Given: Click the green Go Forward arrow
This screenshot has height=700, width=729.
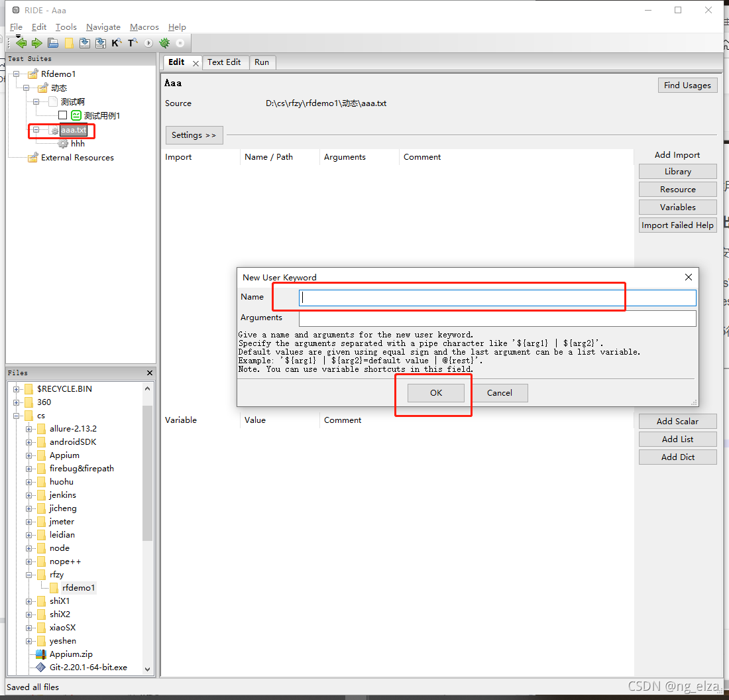Looking at the screenshot, I should pos(36,43).
